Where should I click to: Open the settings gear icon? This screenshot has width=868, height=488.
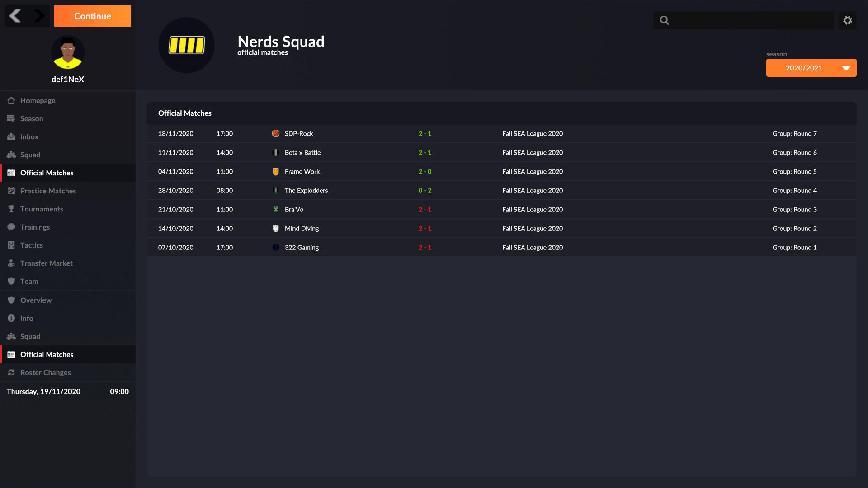coord(848,20)
